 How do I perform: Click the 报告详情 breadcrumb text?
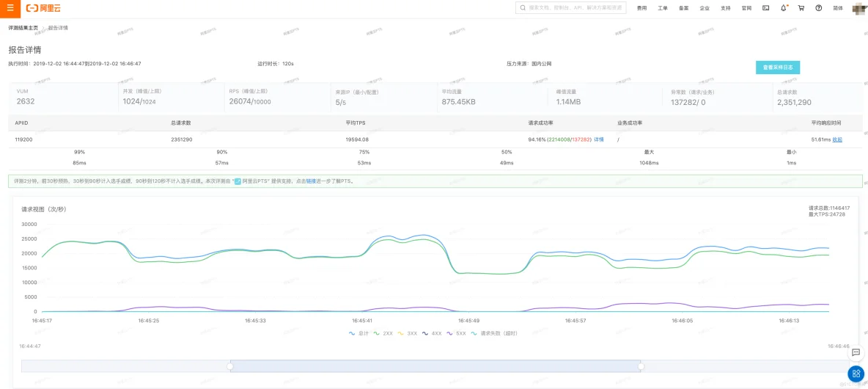click(58, 28)
